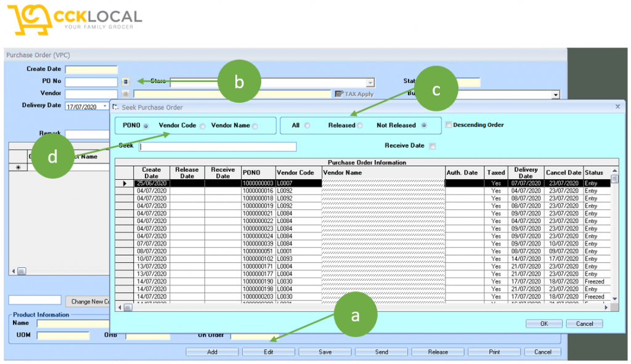Screen dimensions: 631x364
Task: Click the Create Date column header
Action: click(152, 172)
